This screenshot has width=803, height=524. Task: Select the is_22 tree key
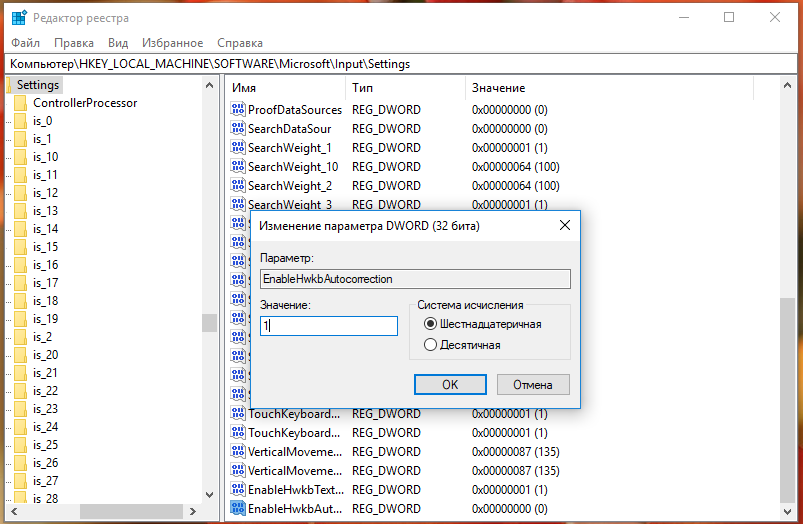point(45,391)
